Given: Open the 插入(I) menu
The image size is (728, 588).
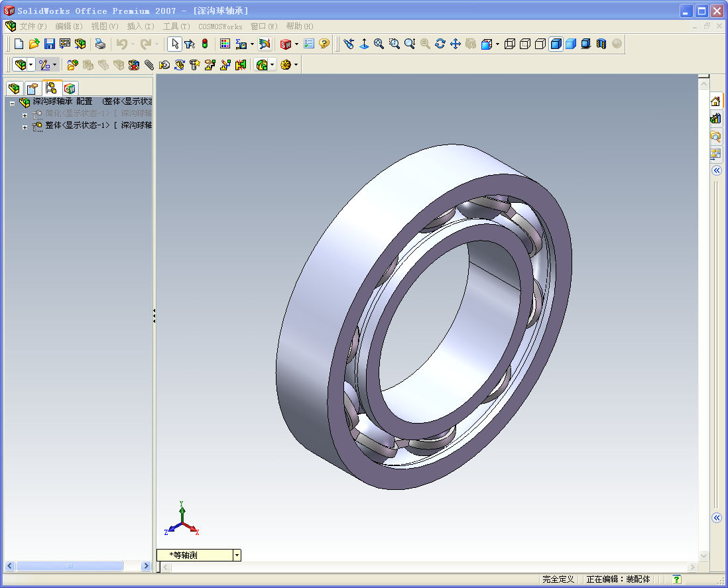Looking at the screenshot, I should click(x=140, y=27).
